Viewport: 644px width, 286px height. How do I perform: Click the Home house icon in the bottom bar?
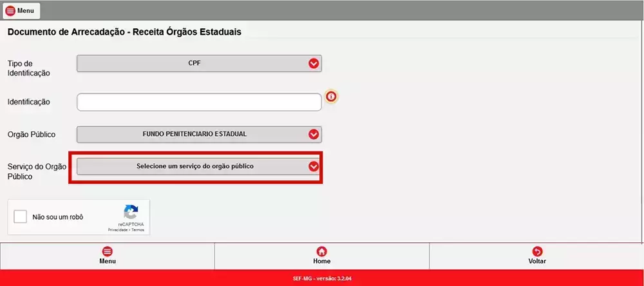point(321,251)
